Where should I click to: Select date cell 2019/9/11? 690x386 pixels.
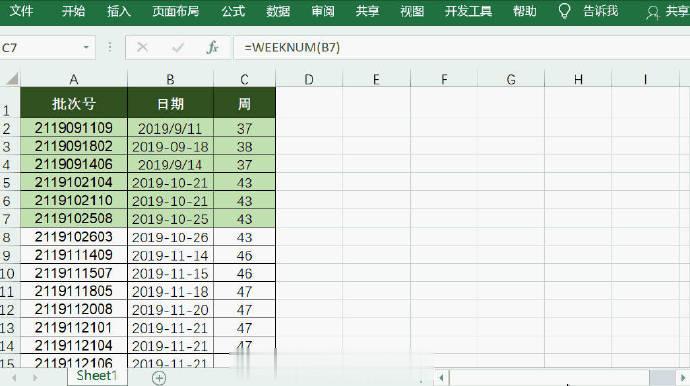tap(170, 128)
